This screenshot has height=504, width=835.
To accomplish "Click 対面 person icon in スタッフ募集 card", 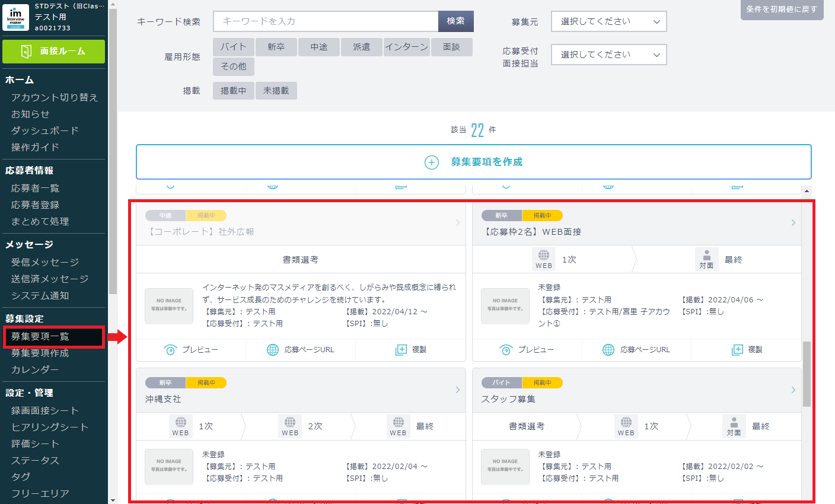I will pos(734,426).
